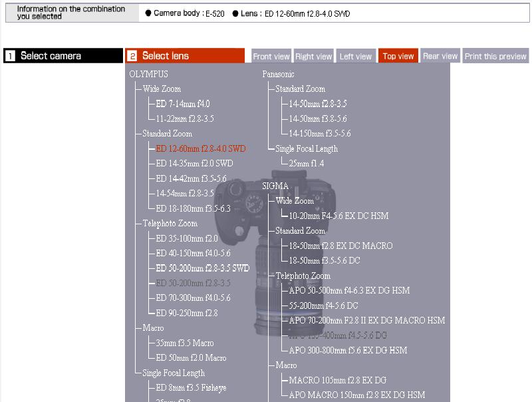Click the OLYMPUS brand heading
The width and height of the screenshot is (532, 402).
pyautogui.click(x=148, y=74)
